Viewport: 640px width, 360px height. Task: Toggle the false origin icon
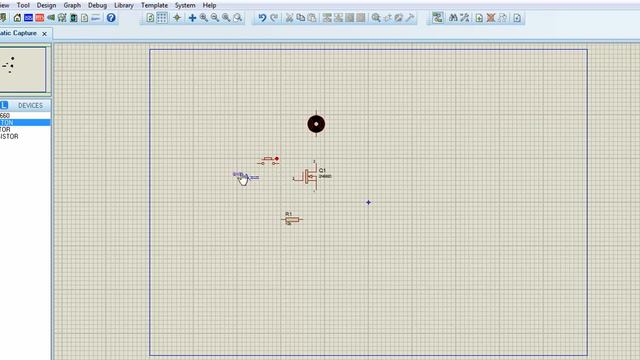pos(177,18)
